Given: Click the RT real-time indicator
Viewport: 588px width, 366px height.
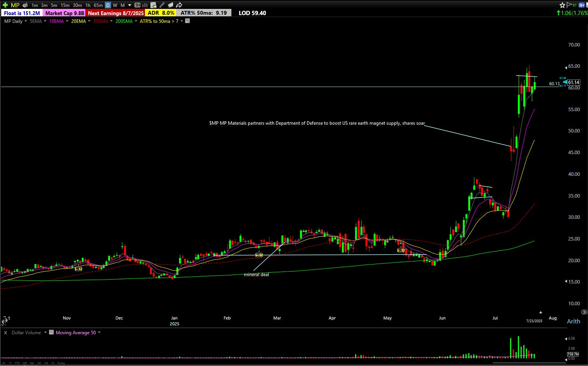Looking at the screenshot, I should [x=575, y=5].
